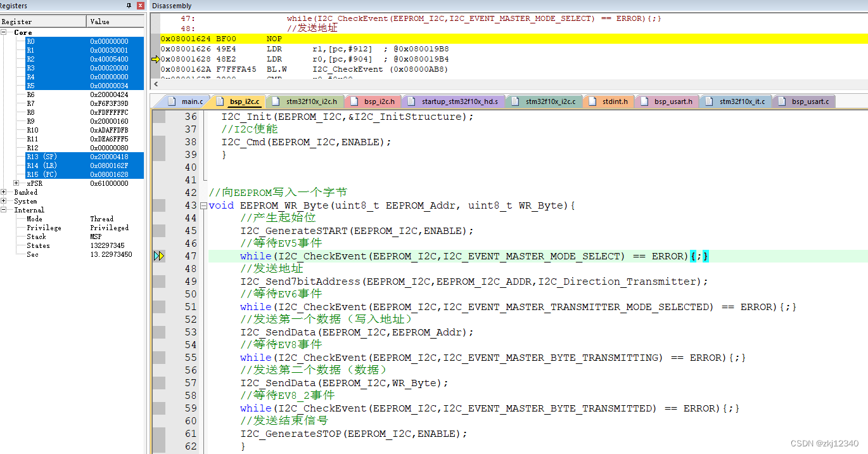This screenshot has height=454, width=868.
Task: Click the file icon on the stdint.h tab
Action: tap(592, 101)
